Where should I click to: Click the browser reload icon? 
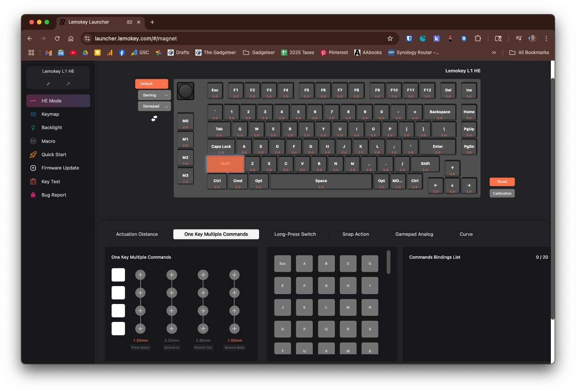[57, 38]
